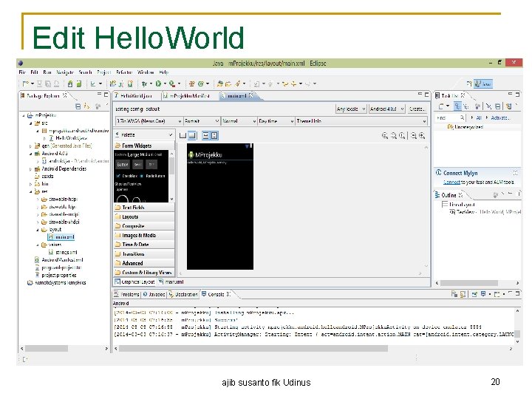Click the Collapse All icon in Package Explorer
This screenshot has width=532, height=399.
pos(78,106)
